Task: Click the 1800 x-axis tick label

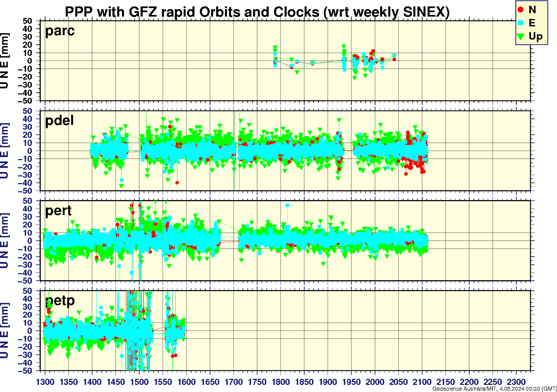Action: 281,382
